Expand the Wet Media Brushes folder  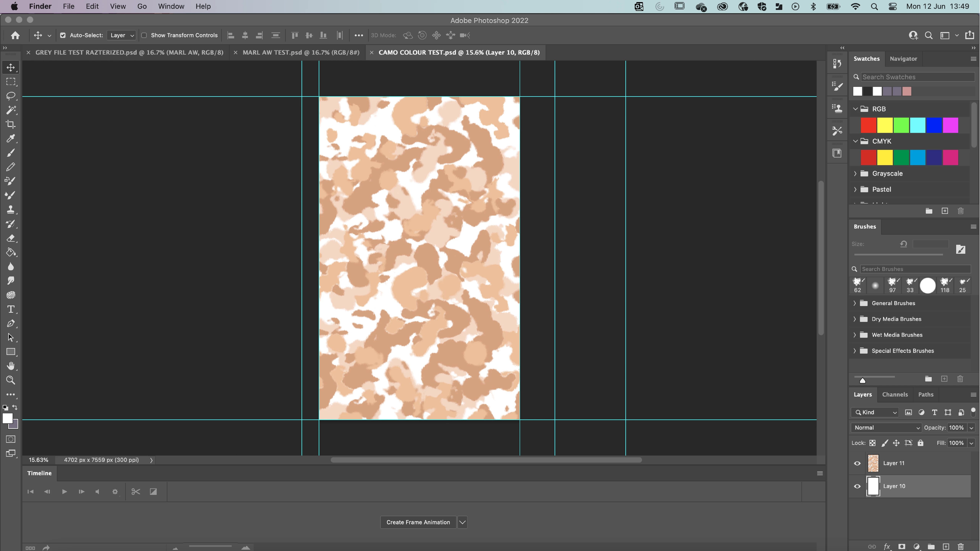(855, 335)
